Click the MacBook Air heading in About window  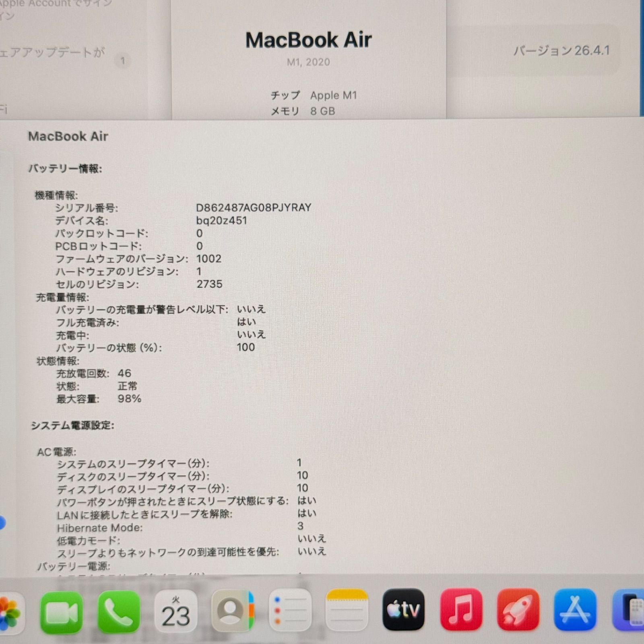tap(309, 40)
